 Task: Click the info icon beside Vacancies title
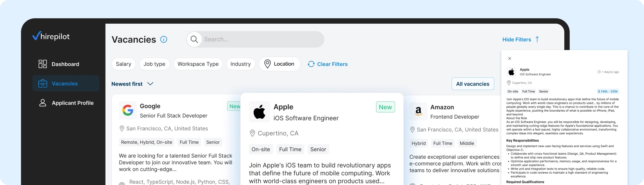164,40
